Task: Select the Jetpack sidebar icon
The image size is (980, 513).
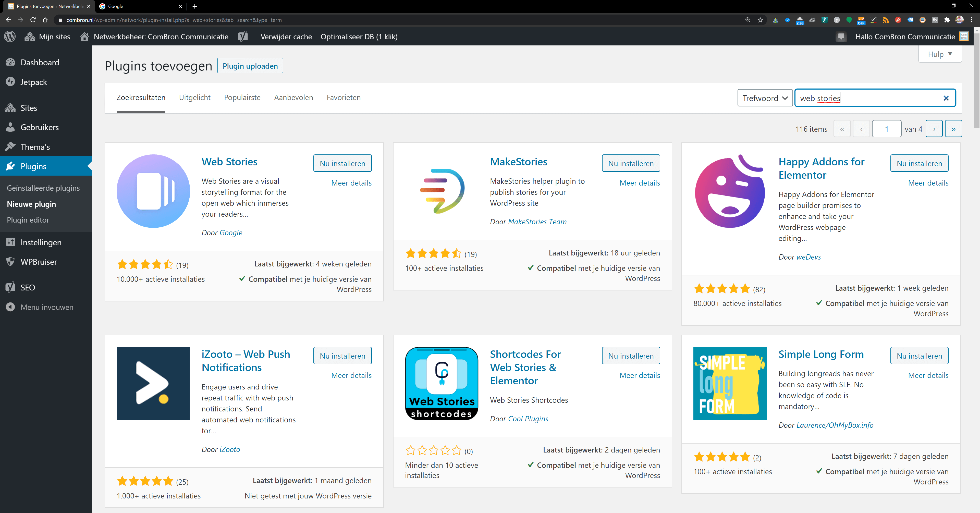Action: click(x=10, y=81)
